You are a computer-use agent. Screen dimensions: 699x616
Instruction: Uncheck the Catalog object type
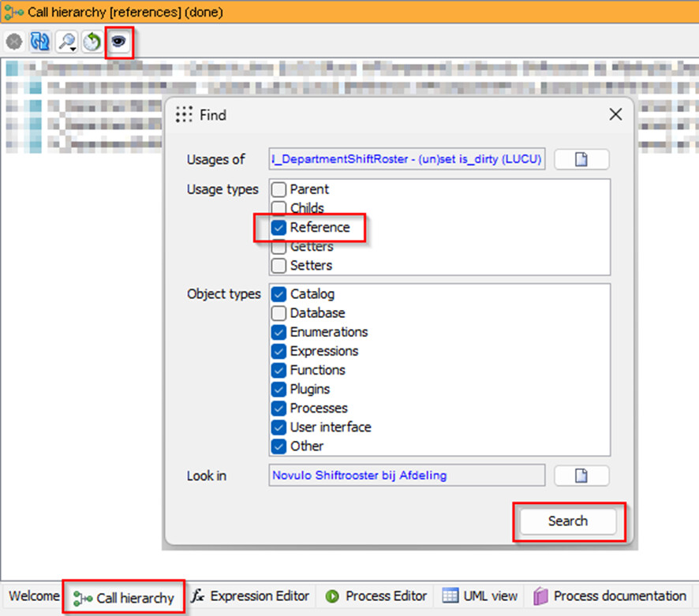pyautogui.click(x=278, y=294)
